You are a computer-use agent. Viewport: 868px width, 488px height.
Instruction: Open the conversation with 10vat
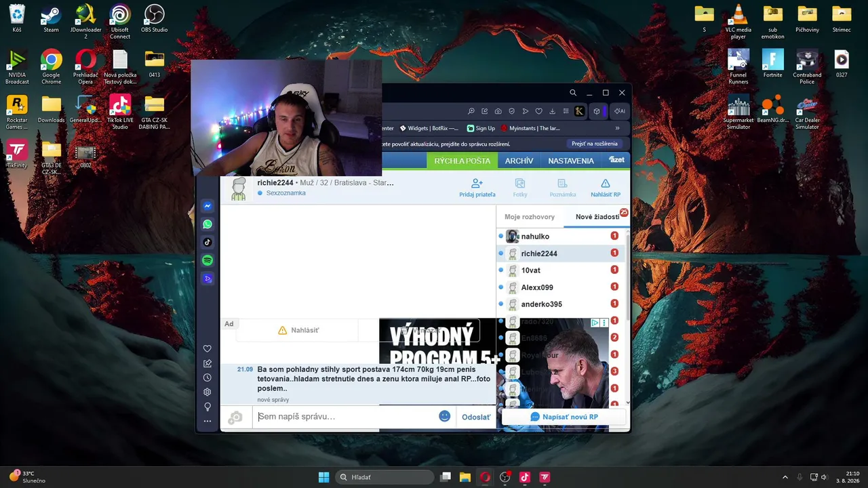(561, 270)
